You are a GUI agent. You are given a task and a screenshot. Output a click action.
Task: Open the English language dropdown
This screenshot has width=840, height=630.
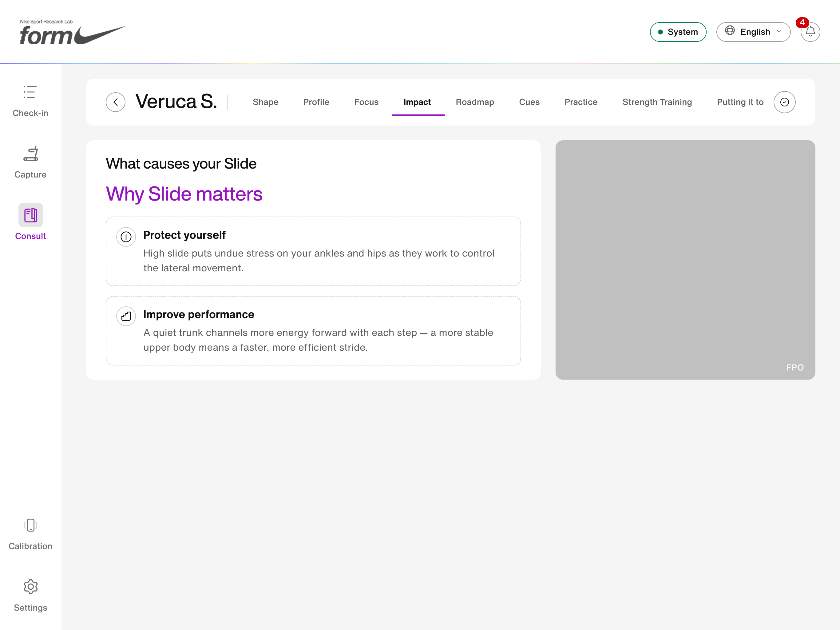tap(753, 32)
